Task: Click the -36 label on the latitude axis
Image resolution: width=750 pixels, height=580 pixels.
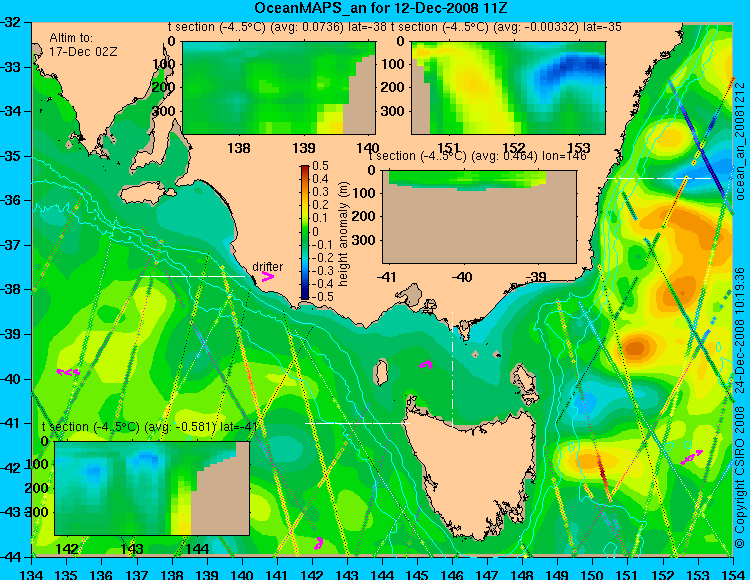Action: [x=11, y=200]
